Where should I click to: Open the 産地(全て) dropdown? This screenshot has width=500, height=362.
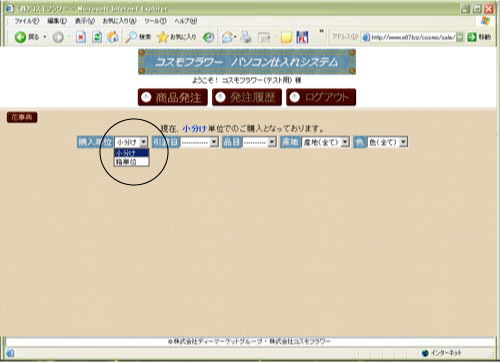tap(325, 142)
